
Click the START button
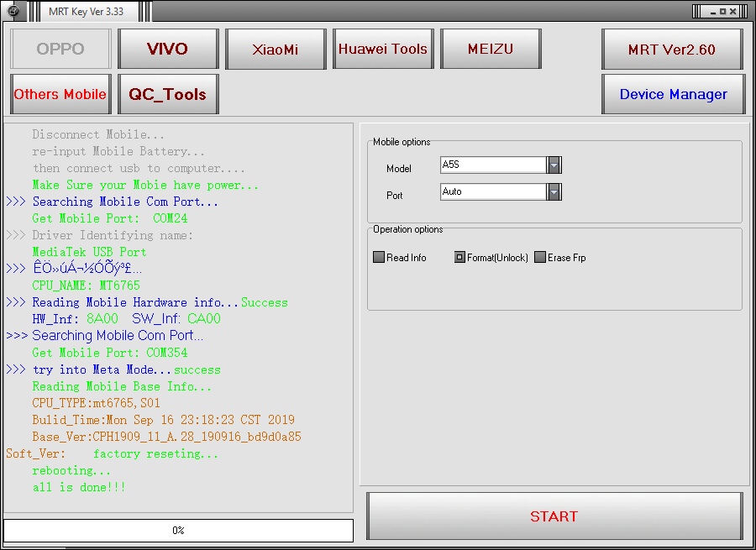554,516
